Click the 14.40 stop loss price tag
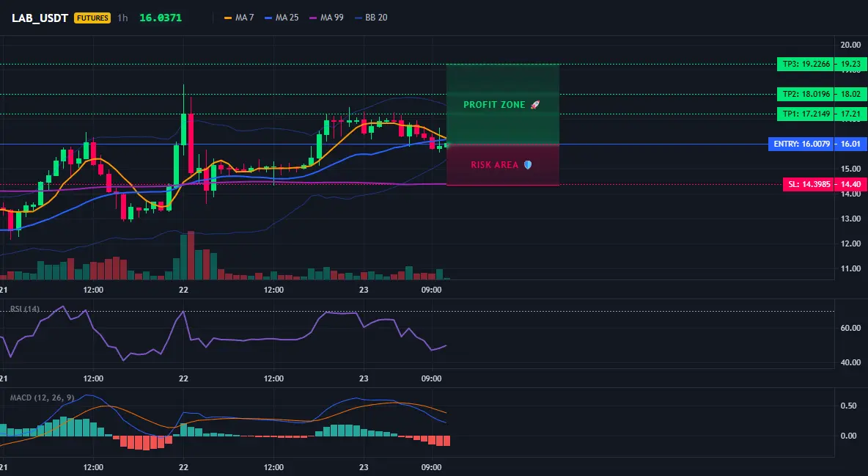 coord(851,185)
